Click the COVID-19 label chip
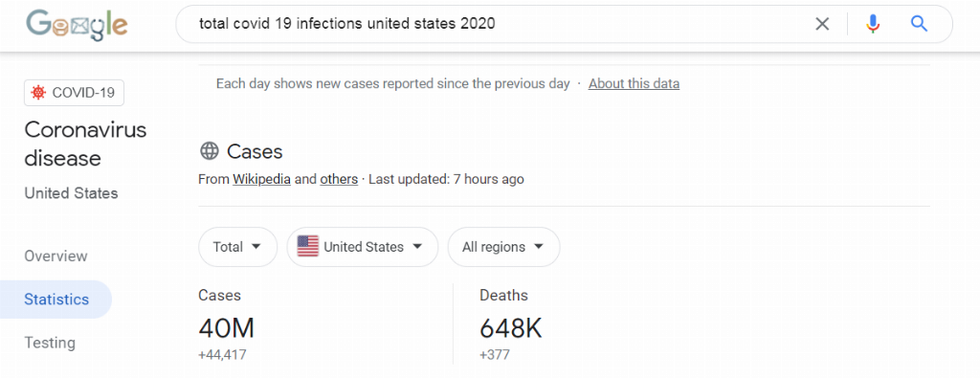This screenshot has height=378, width=980. point(75,93)
